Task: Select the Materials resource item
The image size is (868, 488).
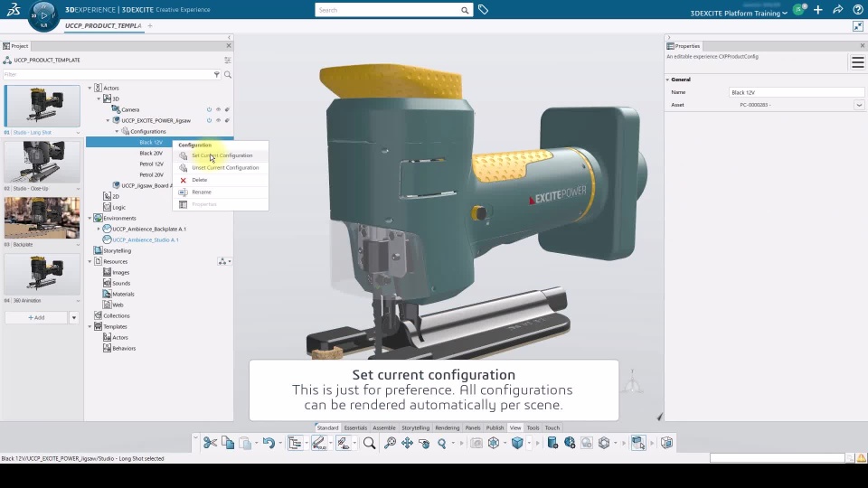Action: pos(123,294)
